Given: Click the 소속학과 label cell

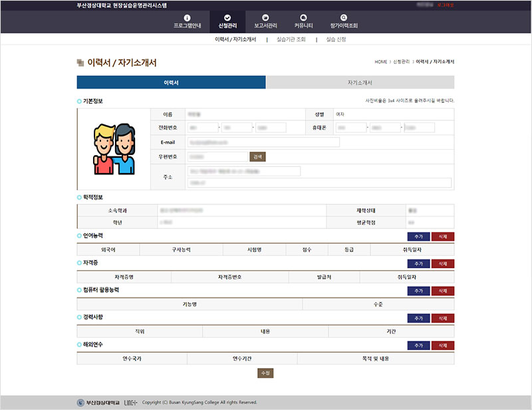Looking at the screenshot, I should tap(118, 210).
